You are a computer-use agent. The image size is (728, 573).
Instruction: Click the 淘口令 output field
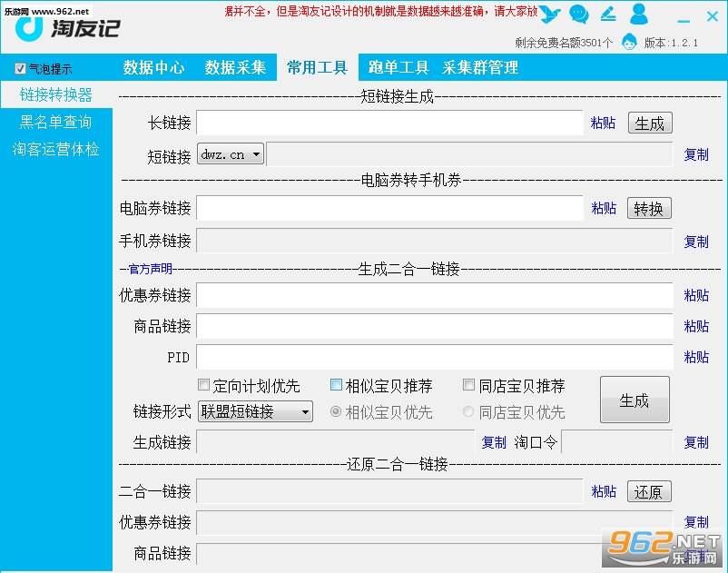(x=617, y=441)
